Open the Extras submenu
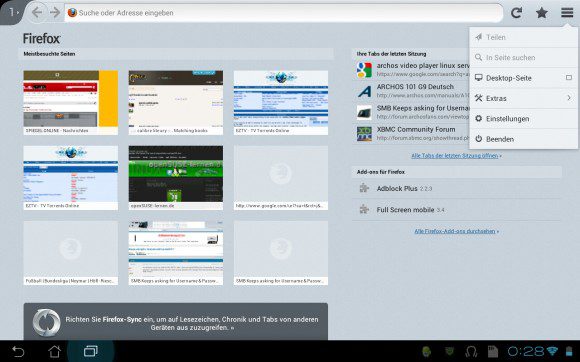The height and width of the screenshot is (362, 580). coord(523,98)
